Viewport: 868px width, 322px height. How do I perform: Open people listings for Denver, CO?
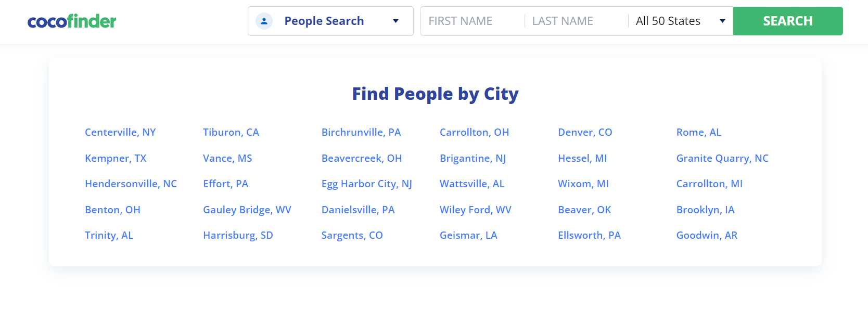click(585, 132)
